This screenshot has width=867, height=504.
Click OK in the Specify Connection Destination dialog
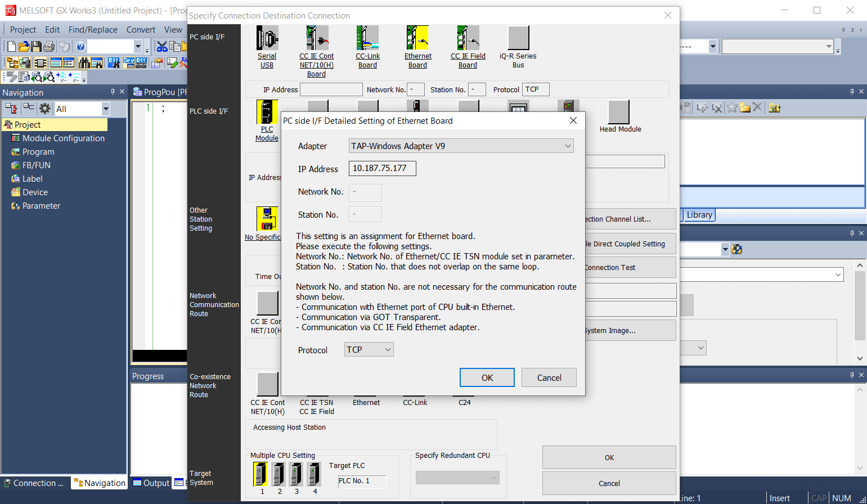609,457
